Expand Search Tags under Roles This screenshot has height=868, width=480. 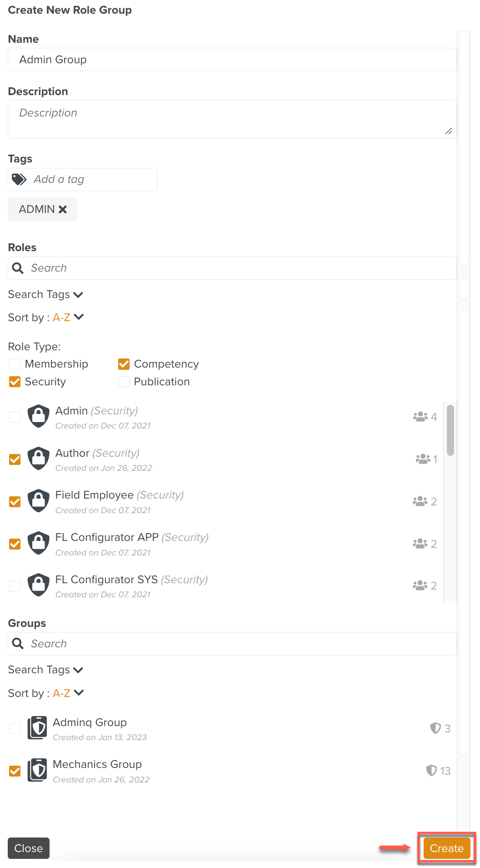[45, 295]
